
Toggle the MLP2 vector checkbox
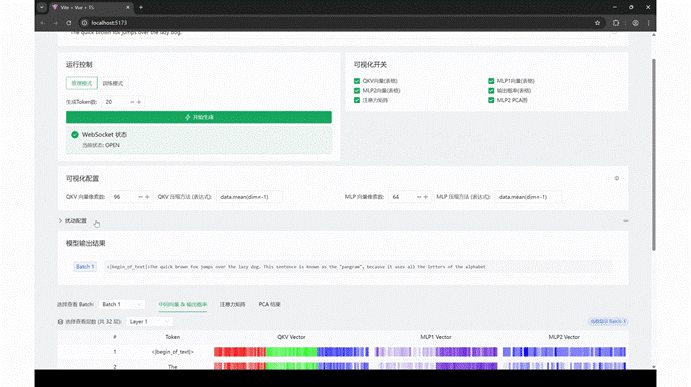[357, 91]
